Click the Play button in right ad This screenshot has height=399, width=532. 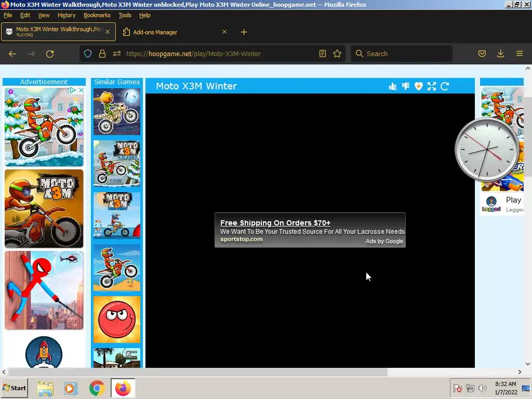(513, 200)
